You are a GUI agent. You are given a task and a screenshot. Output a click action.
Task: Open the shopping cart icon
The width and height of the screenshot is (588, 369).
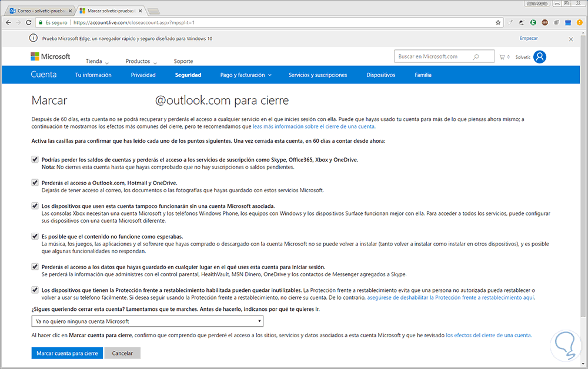point(502,57)
